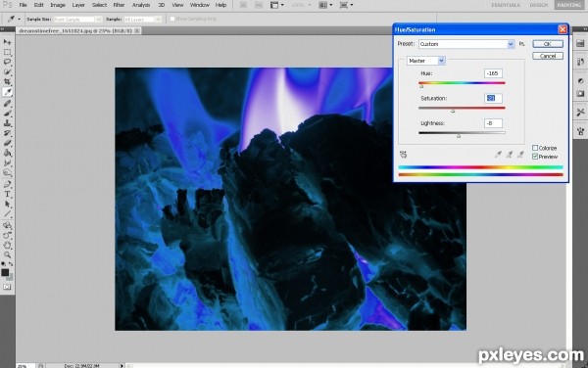This screenshot has height=368, width=588.
Task: Select the 3D Camera Rotate tool
Action: (7, 236)
